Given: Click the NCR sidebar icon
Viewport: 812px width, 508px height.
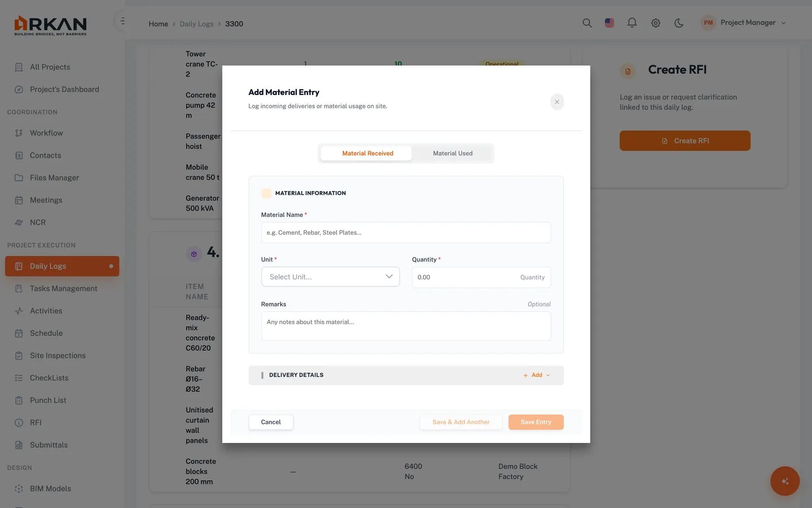Looking at the screenshot, I should [19, 223].
